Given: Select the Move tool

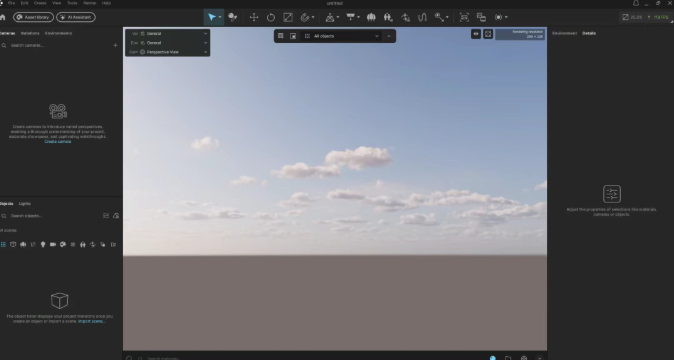Looking at the screenshot, I should tap(254, 17).
